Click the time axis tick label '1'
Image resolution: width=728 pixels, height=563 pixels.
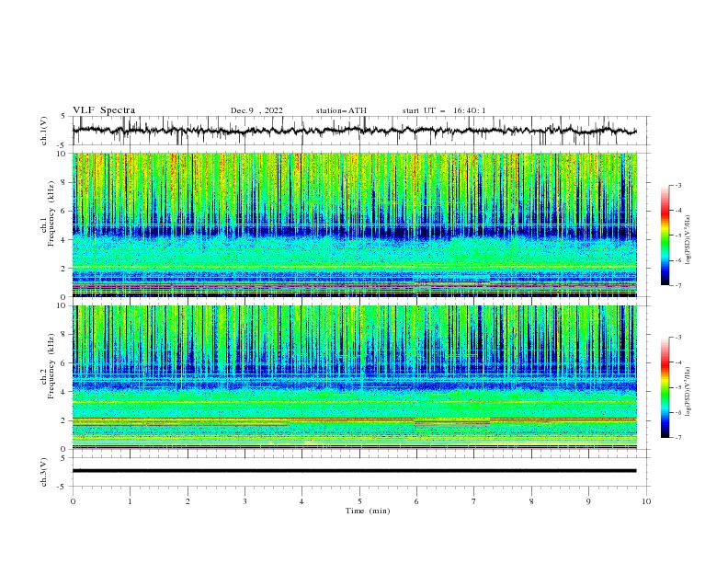(x=130, y=501)
